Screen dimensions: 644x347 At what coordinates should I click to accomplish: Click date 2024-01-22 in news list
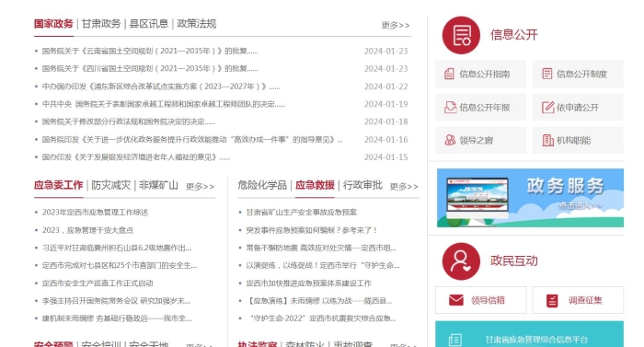385,87
